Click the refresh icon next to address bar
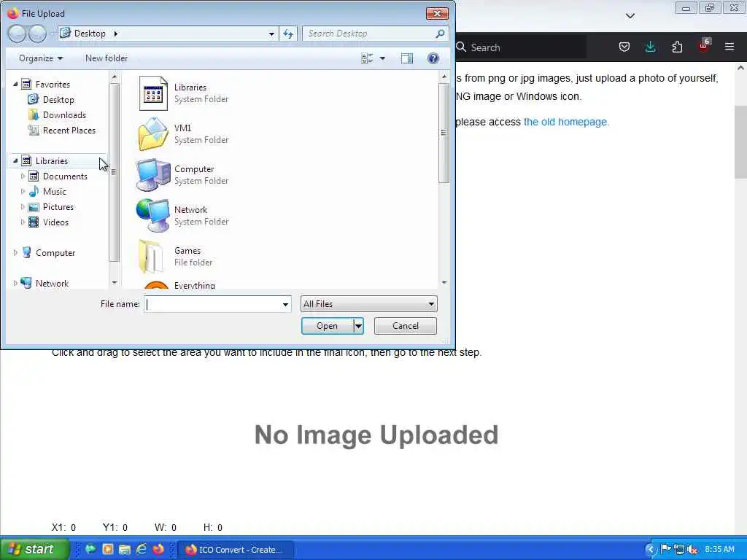747x560 pixels. (x=288, y=34)
